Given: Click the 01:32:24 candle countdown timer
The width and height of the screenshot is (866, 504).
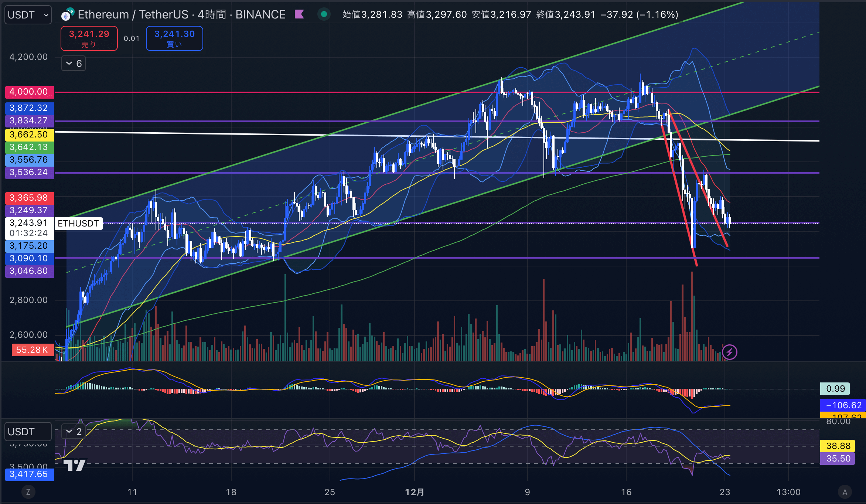Looking at the screenshot, I should point(29,233).
